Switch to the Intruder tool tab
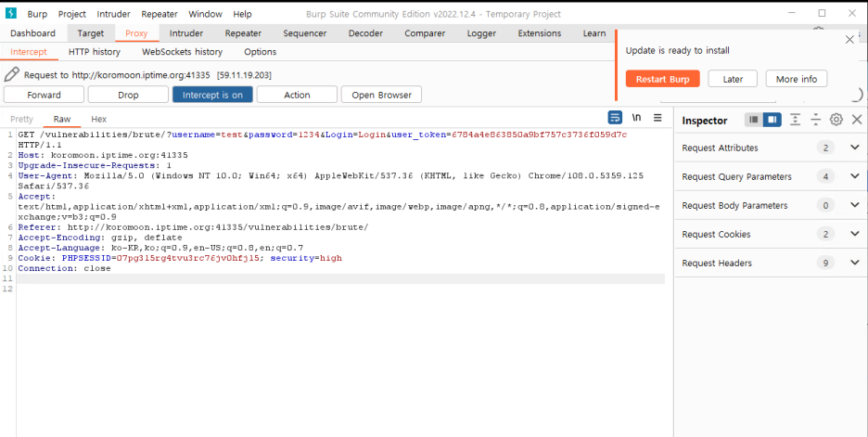The height and width of the screenshot is (437, 868). (186, 33)
